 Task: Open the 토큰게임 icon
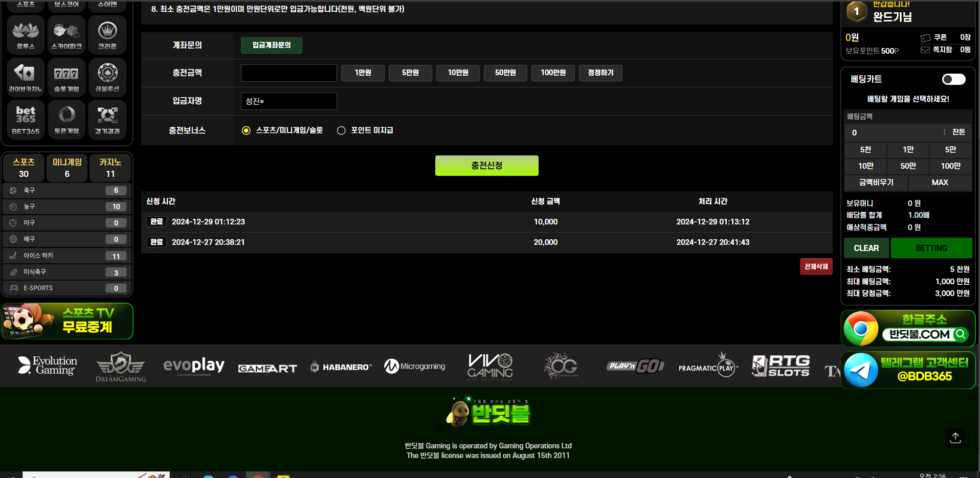pos(66,120)
